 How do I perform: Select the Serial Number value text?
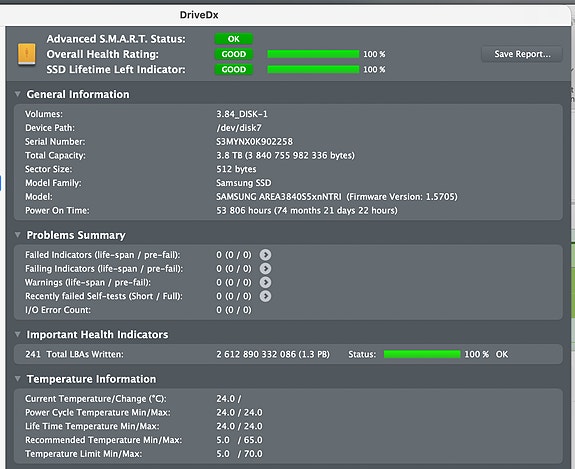[x=254, y=142]
